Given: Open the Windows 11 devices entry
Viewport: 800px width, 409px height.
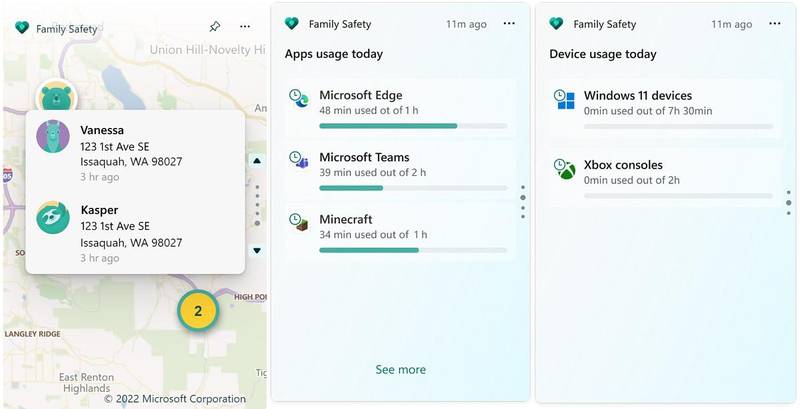Looking at the screenshot, I should (665, 108).
